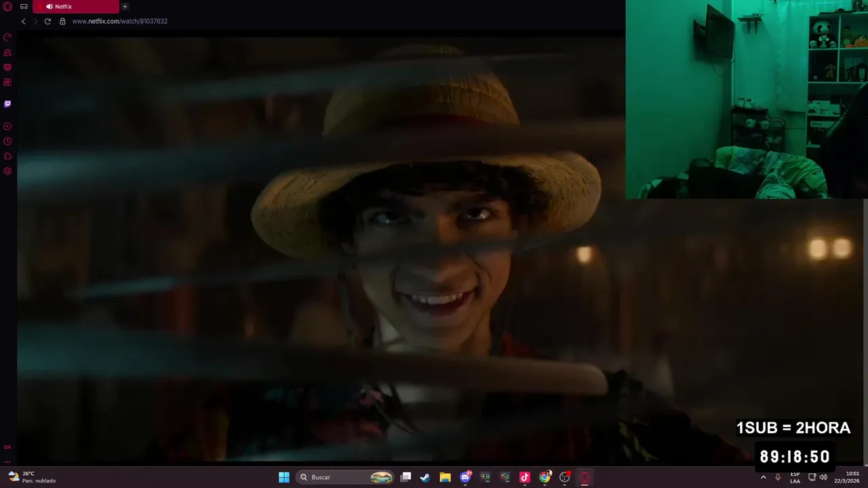Click the microphone tray icon
Viewport: 868px width, 488px height.
tap(778, 477)
